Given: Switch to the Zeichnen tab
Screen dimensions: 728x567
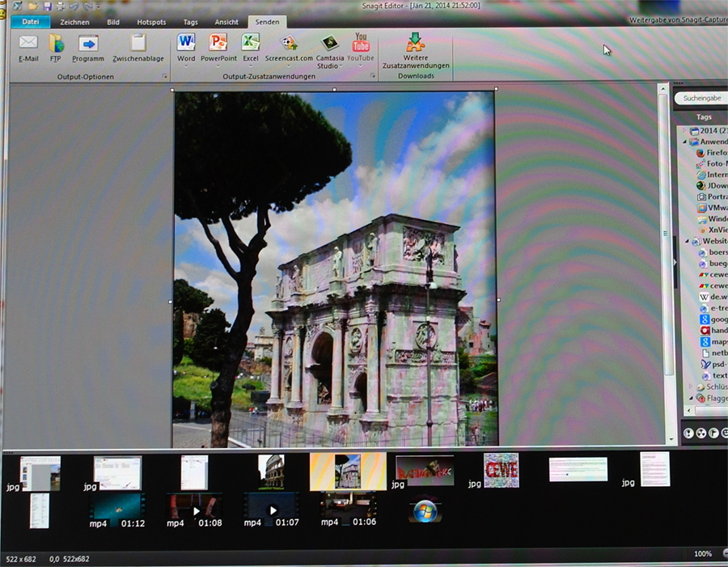Looking at the screenshot, I should click(x=74, y=22).
